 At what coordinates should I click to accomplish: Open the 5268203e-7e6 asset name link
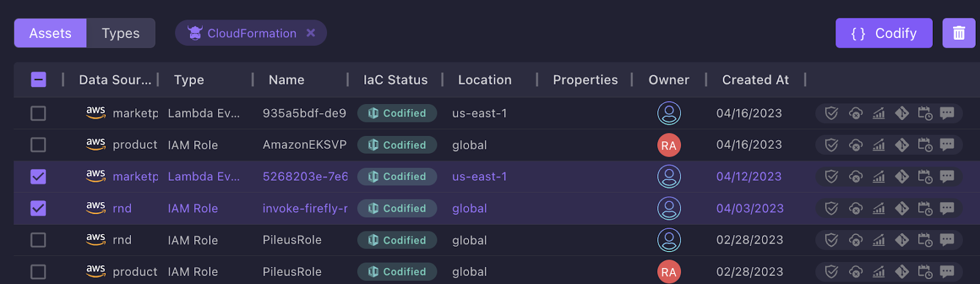(x=305, y=177)
